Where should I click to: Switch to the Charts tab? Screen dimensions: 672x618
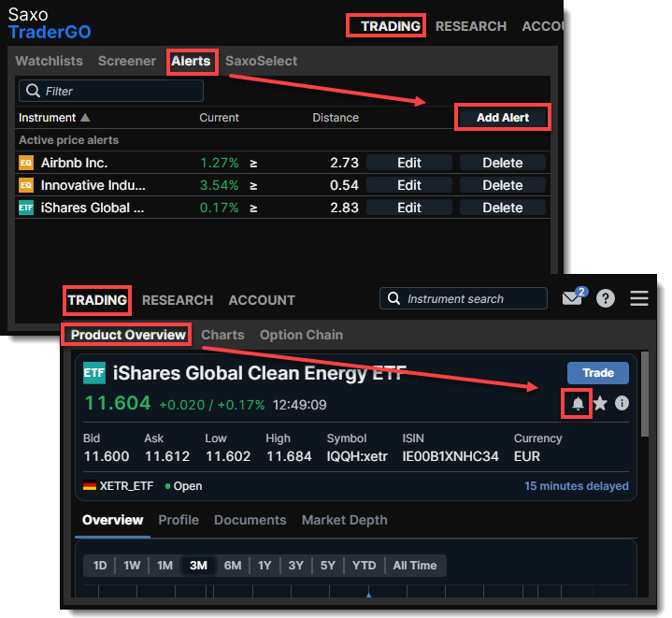222,335
